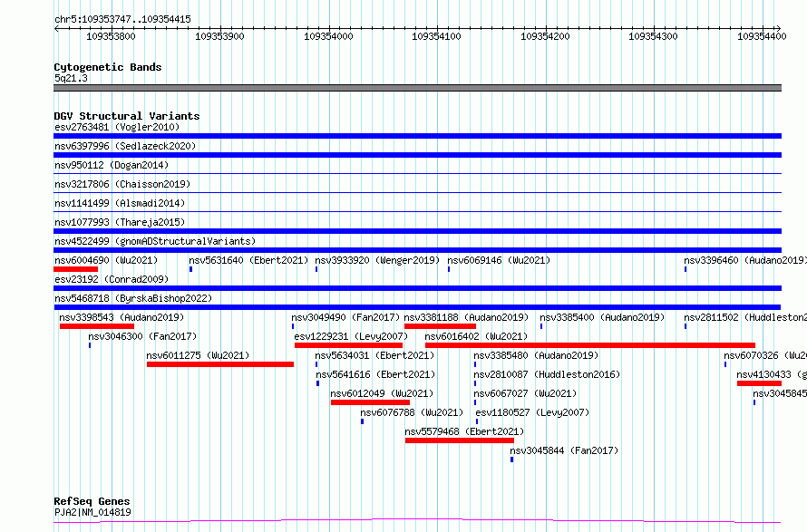Click ruler position 109353900

click(219, 36)
